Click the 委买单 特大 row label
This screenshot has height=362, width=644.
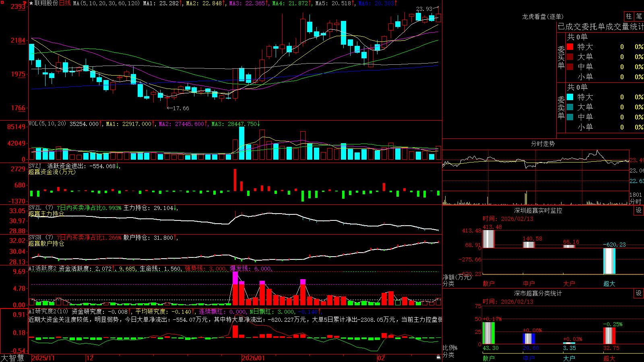[585, 47]
